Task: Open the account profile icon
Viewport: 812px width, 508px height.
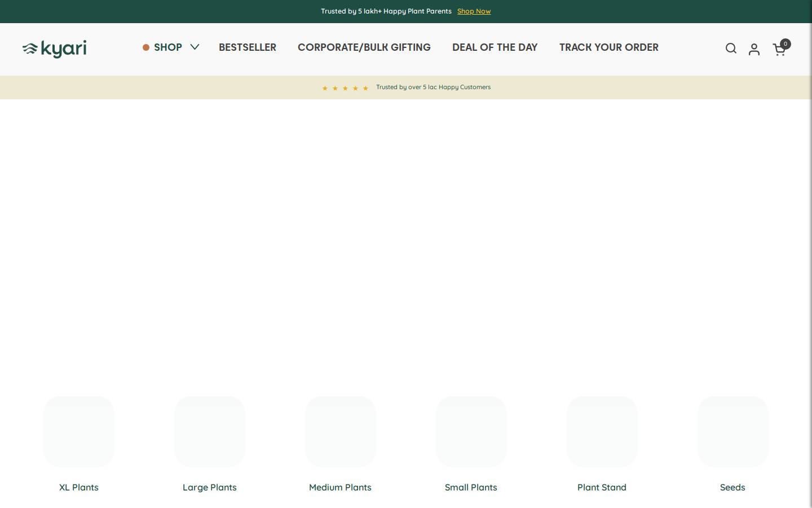Action: click(754, 49)
